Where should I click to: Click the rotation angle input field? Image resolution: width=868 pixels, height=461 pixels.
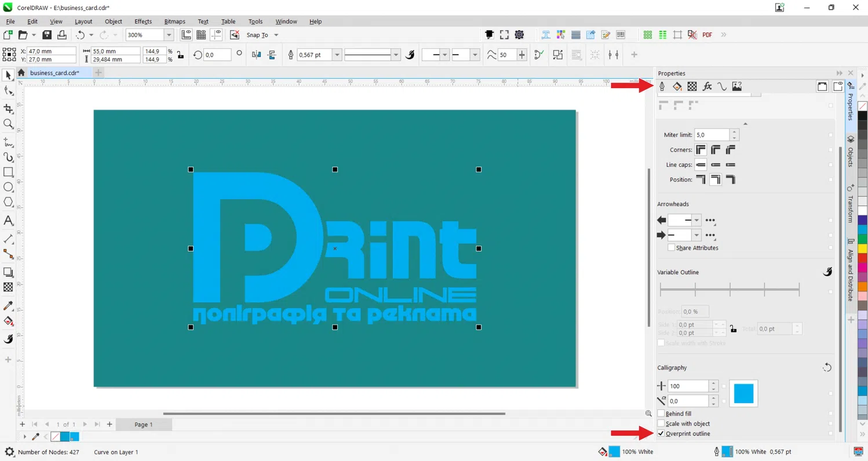217,55
